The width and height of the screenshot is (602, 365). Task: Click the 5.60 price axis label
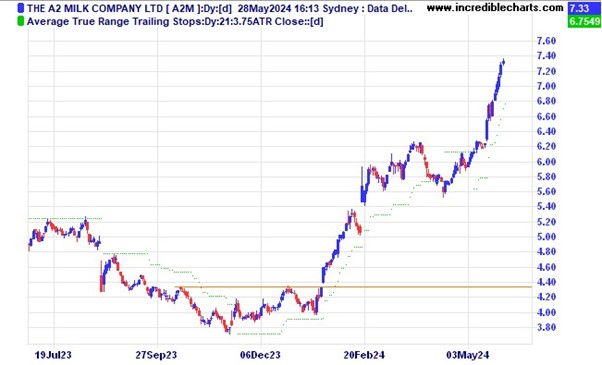pos(546,192)
